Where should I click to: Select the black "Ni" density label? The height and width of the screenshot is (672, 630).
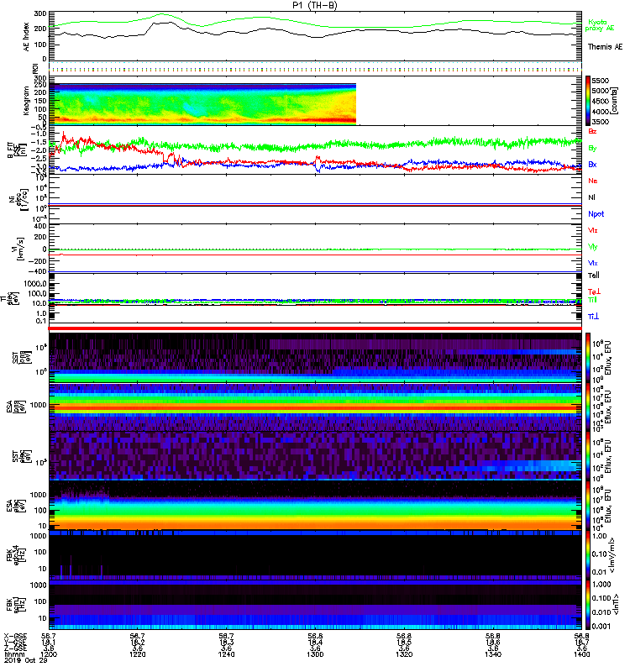tap(591, 197)
